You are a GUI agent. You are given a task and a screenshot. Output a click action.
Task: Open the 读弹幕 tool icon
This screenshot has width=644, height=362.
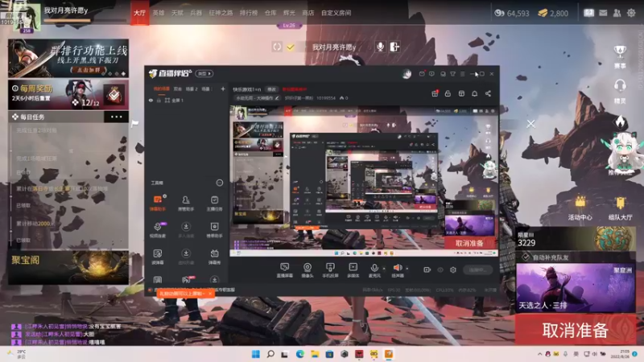(x=157, y=257)
